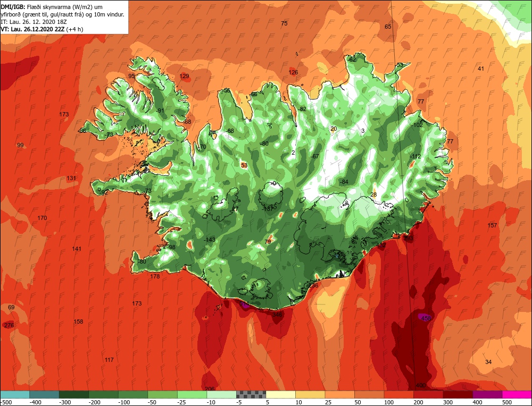Click the map value '-67' in central north Iceland
The height and width of the screenshot is (406, 532).
coord(315,156)
